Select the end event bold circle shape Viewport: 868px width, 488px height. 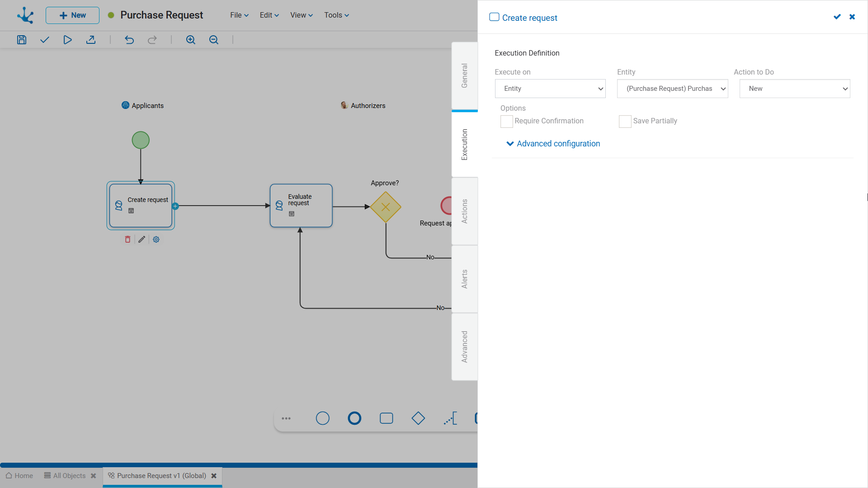[354, 418]
